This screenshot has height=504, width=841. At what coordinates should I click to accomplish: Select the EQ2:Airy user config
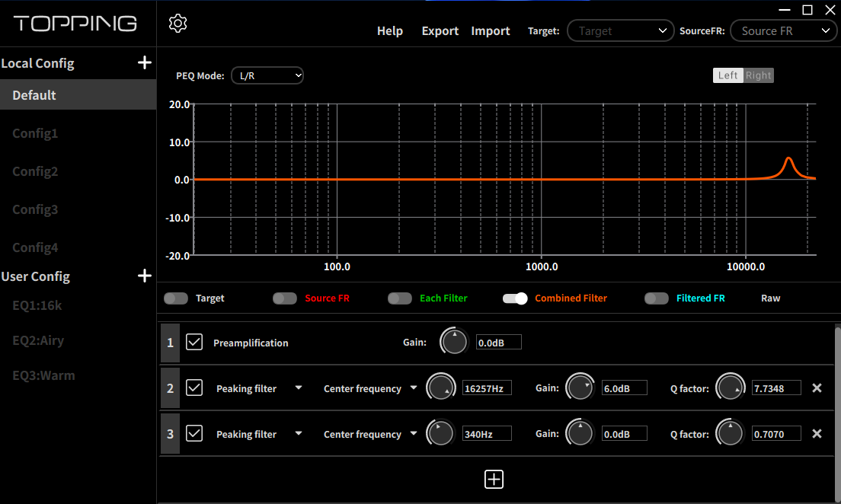click(x=38, y=340)
